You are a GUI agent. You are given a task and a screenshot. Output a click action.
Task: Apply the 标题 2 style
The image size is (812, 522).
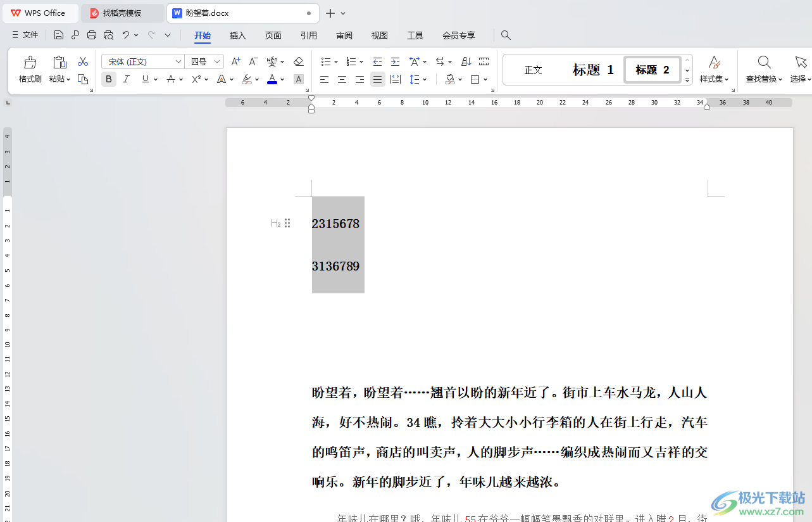[x=653, y=70]
